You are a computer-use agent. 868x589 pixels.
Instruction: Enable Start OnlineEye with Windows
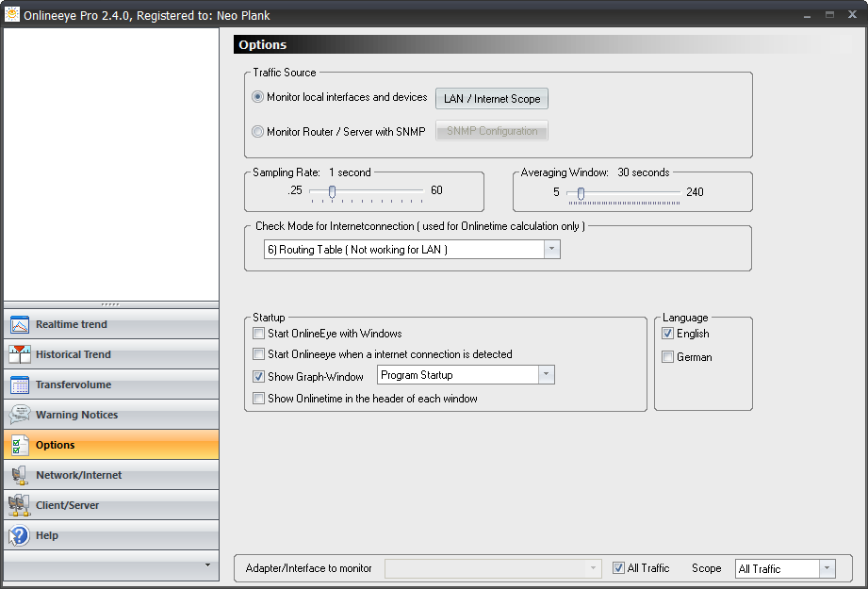click(x=258, y=334)
